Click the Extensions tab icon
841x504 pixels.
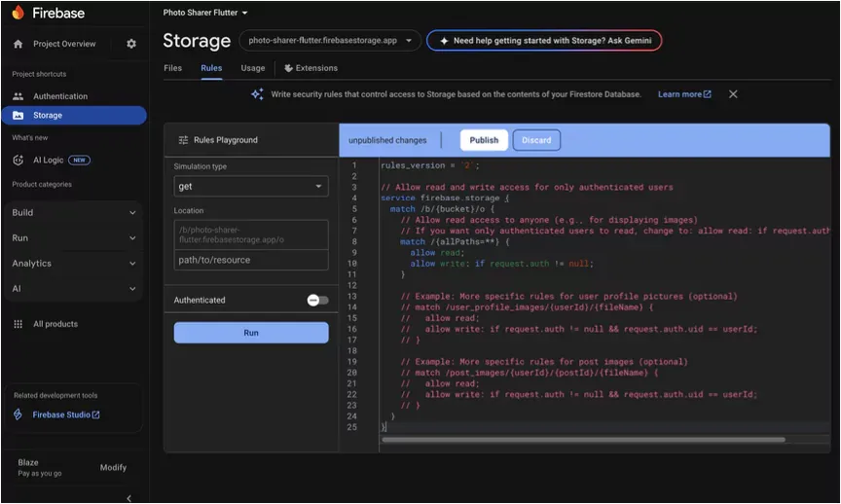288,68
